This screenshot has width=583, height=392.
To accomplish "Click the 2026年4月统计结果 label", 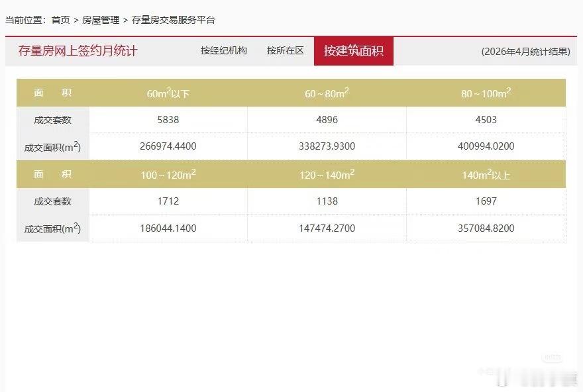I will click(526, 52).
